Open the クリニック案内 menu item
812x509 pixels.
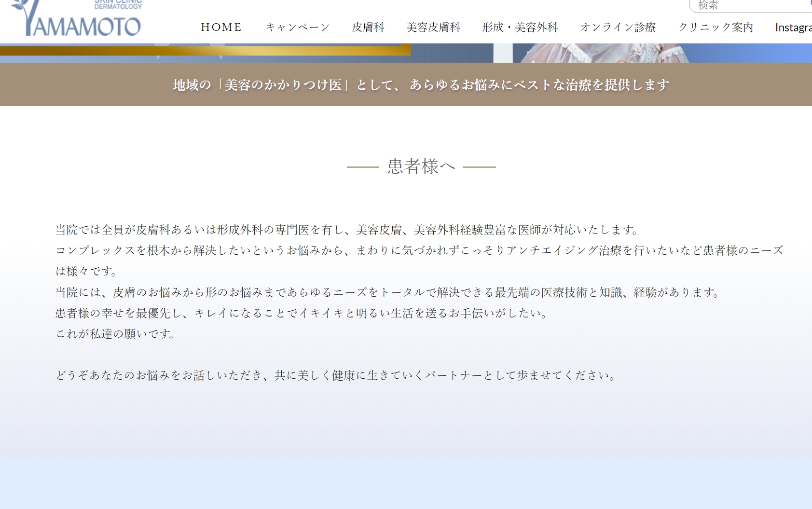(716, 28)
